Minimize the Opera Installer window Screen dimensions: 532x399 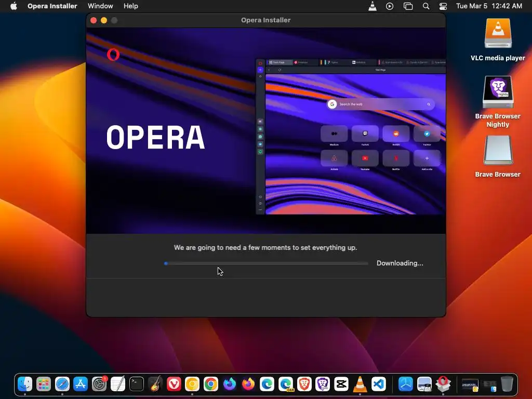(104, 20)
